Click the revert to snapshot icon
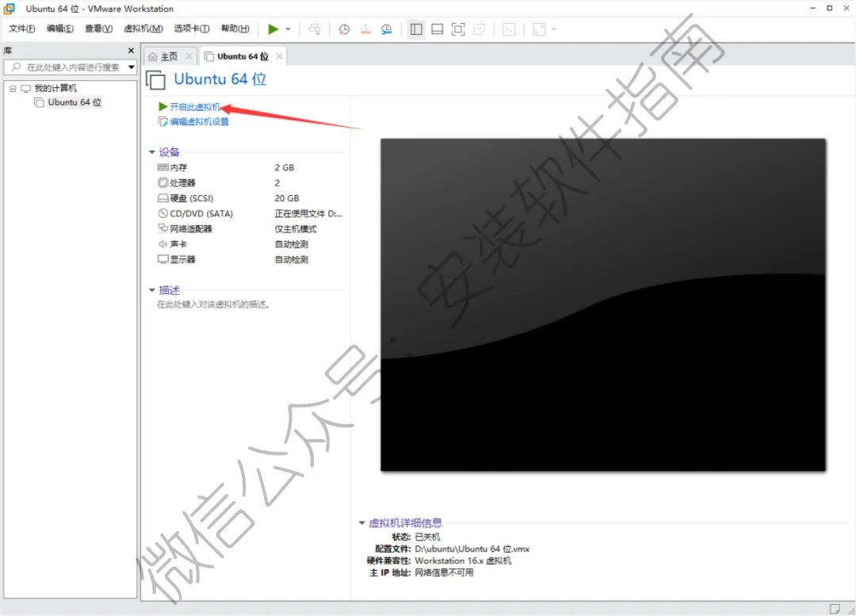The width and height of the screenshot is (856, 616). tap(365, 29)
